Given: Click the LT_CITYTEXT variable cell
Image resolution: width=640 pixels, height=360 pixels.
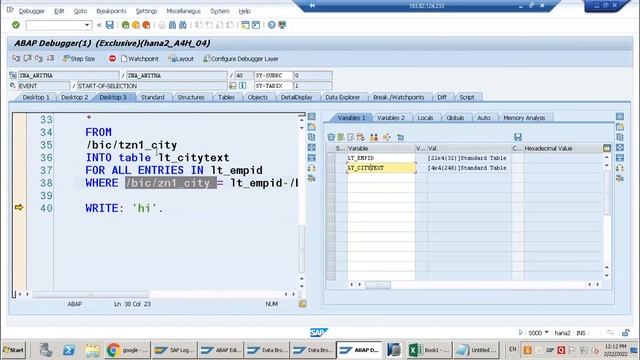Looking at the screenshot, I should click(381, 168).
